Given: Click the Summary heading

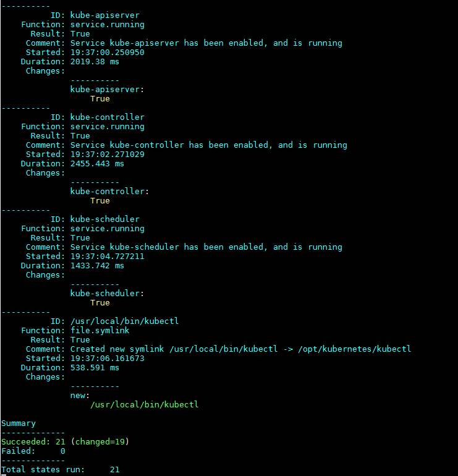Looking at the screenshot, I should [x=19, y=423].
